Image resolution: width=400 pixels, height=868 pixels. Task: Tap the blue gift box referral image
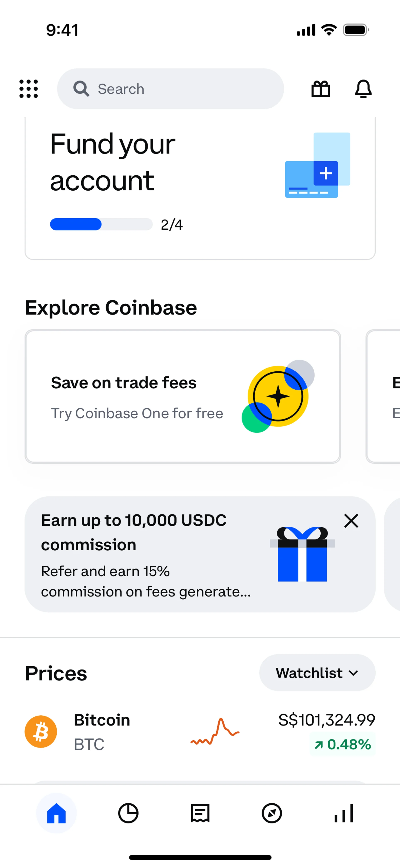point(302,554)
